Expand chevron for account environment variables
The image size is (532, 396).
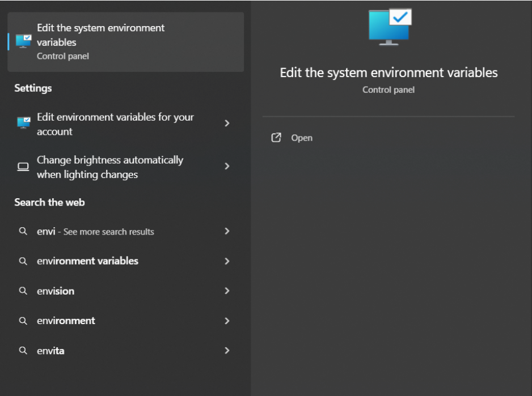[x=227, y=124]
